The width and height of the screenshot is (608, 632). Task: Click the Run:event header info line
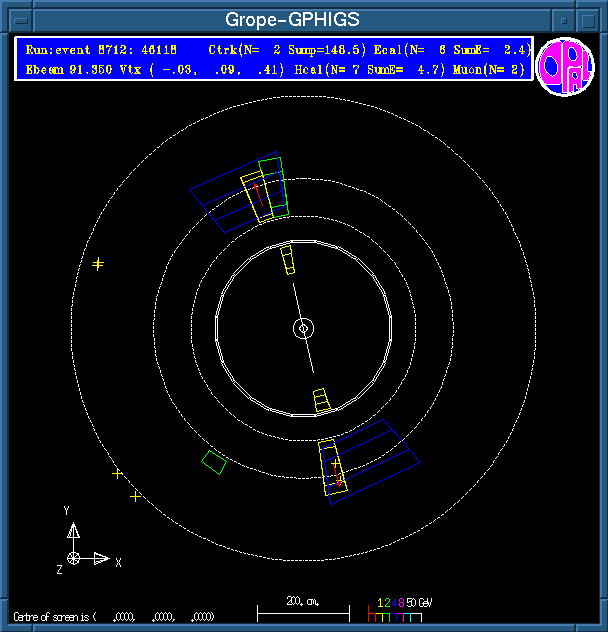(110, 49)
